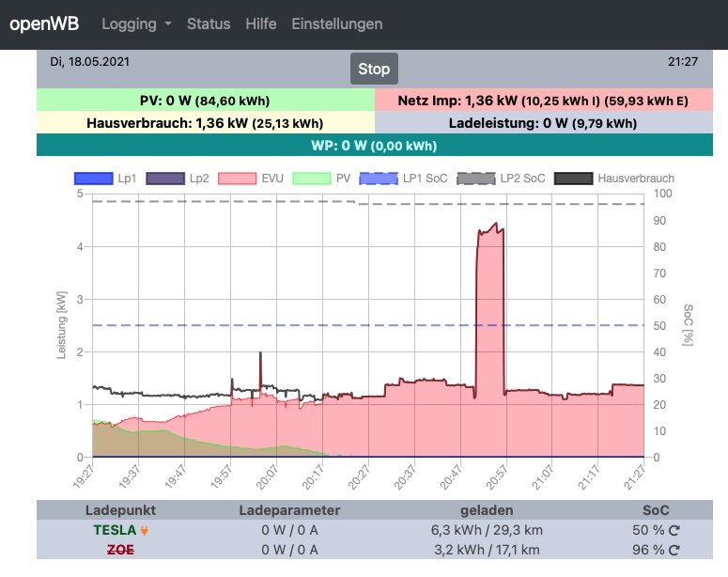
Task: Click the PV power status bar
Action: coord(205,101)
